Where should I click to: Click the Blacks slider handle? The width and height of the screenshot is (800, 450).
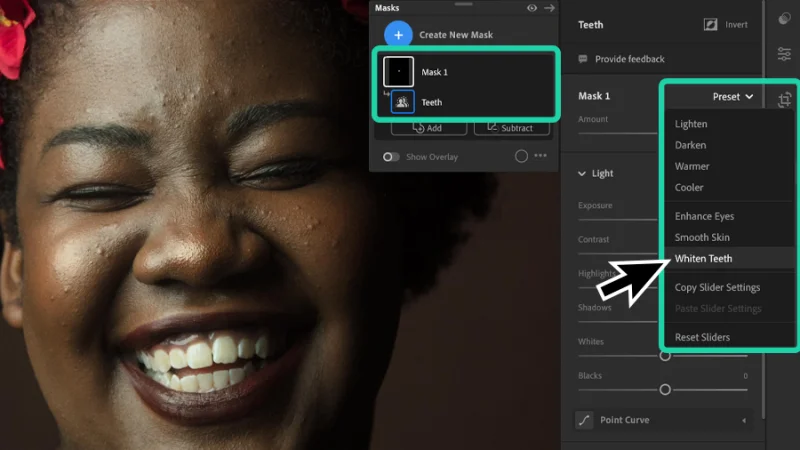(665, 390)
